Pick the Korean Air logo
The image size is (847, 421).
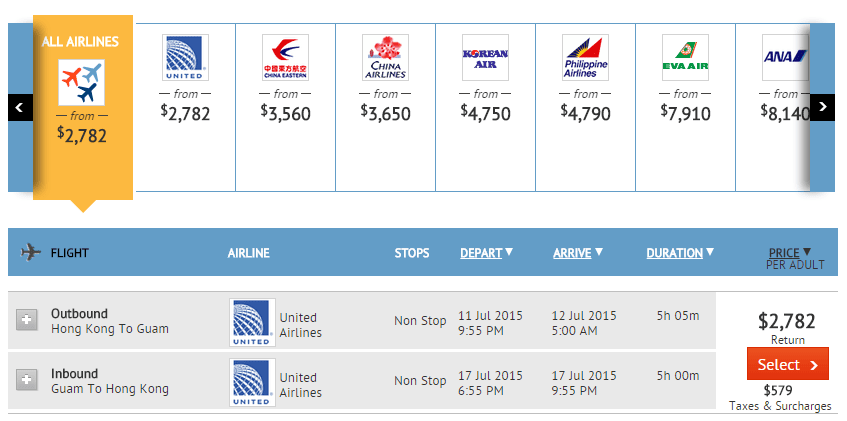tap(485, 58)
